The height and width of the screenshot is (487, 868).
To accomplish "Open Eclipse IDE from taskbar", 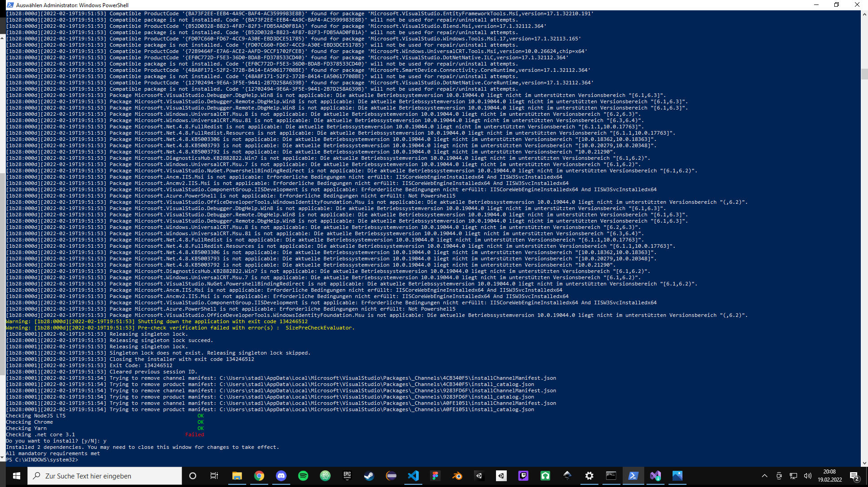I will pyautogui.click(x=391, y=476).
